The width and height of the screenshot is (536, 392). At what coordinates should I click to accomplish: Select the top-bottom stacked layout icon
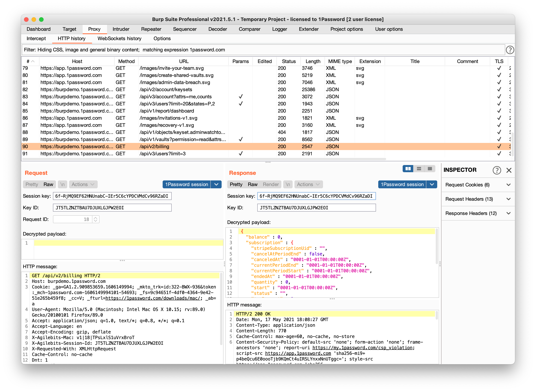pos(419,168)
